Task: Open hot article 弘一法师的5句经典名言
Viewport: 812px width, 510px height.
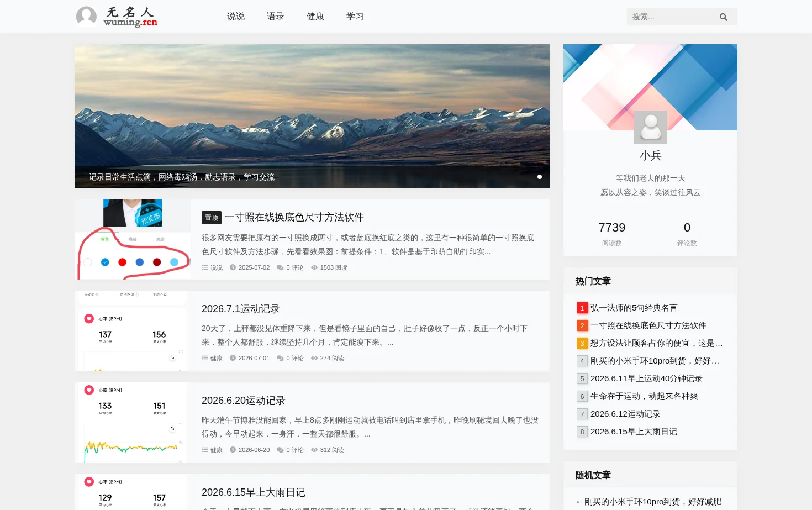Action: click(x=634, y=308)
